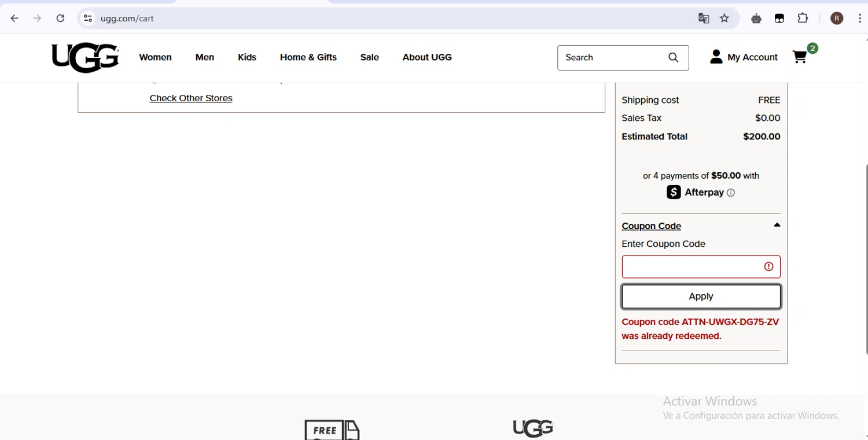This screenshot has height=440, width=868.
Task: Open the Men menu
Action: click(x=205, y=57)
